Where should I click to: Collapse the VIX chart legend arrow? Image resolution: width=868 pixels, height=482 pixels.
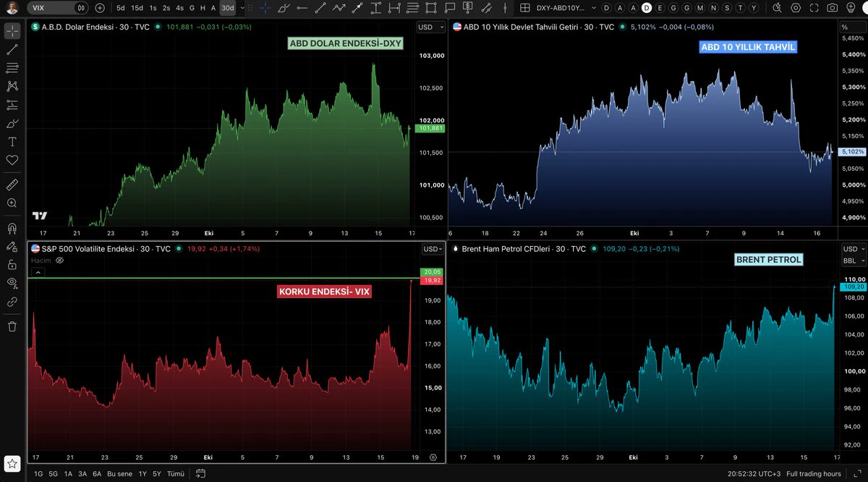click(x=38, y=273)
